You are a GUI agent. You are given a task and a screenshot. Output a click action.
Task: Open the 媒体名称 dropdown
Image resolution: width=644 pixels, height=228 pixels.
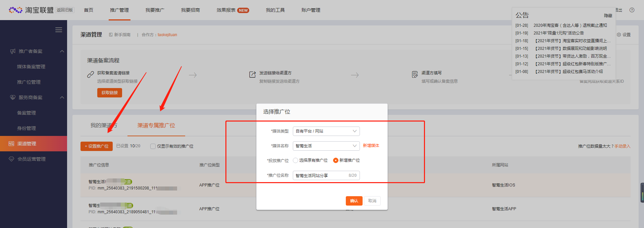pyautogui.click(x=326, y=146)
